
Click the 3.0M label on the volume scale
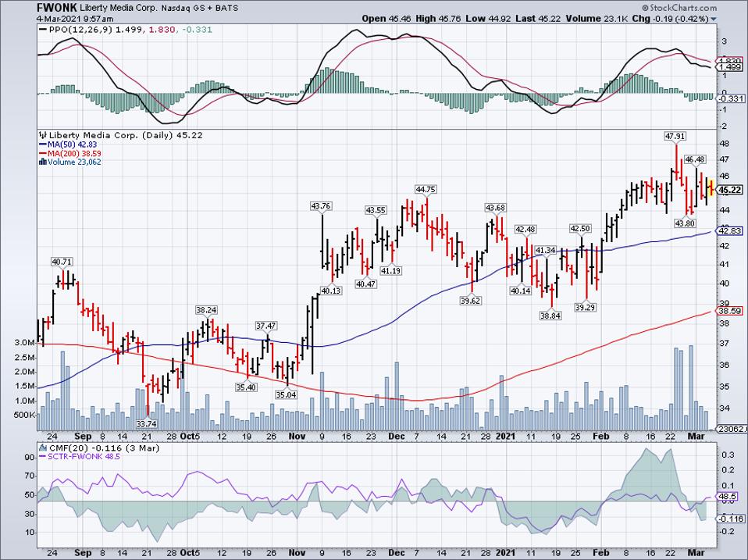point(25,343)
